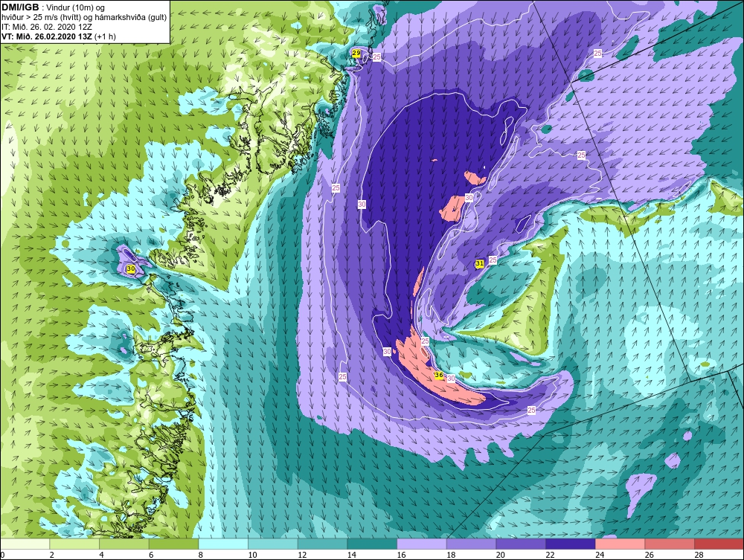
Task: Click the legend tick label '10'
Action: click(252, 555)
